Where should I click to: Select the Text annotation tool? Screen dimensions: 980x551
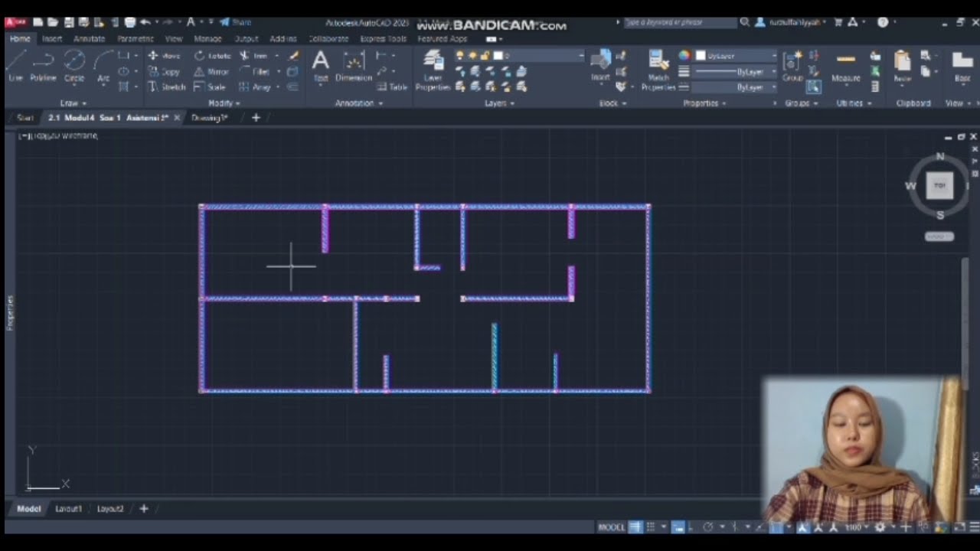coord(321,66)
